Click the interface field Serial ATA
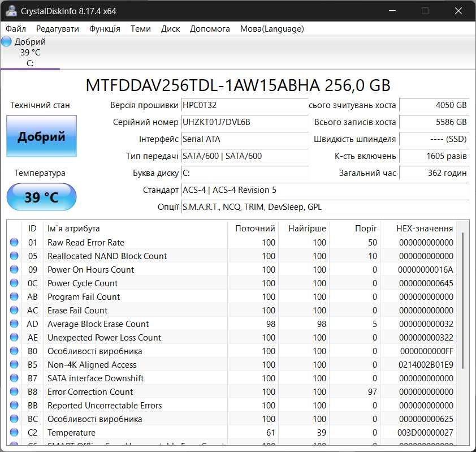This screenshot has width=476, height=452. [245, 139]
